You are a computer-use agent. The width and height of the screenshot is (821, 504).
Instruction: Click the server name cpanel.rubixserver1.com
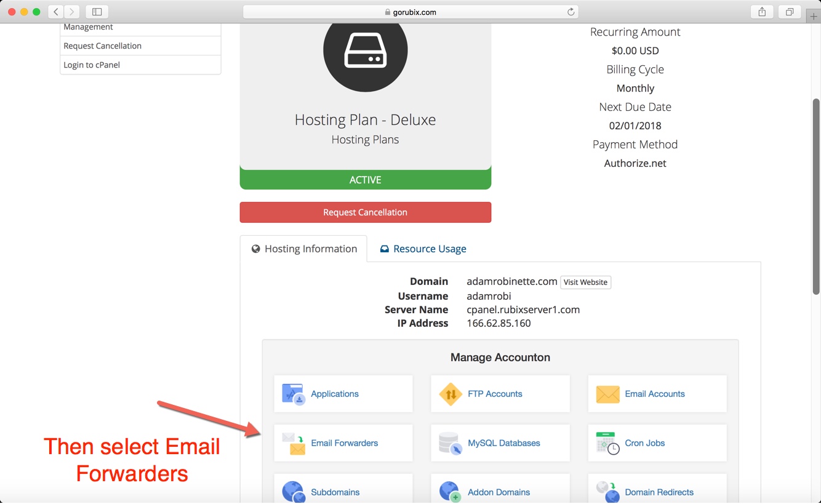tap(523, 310)
